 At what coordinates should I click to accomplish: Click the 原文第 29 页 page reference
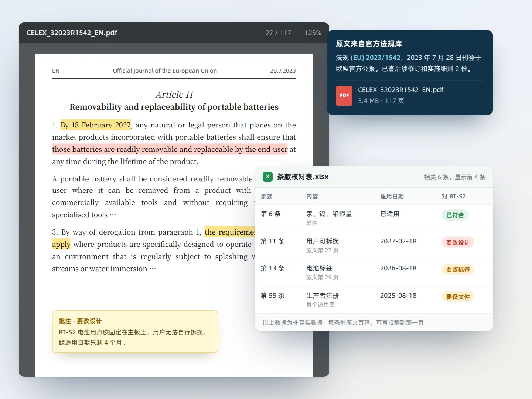323,277
